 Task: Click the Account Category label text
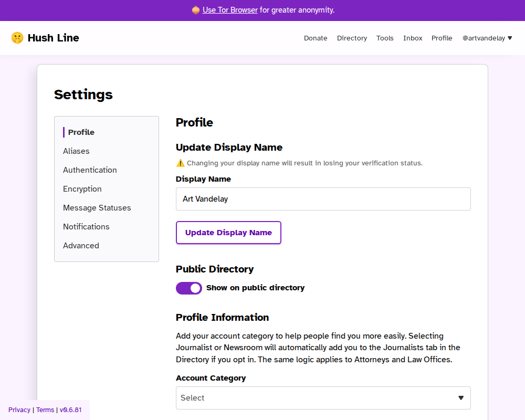(211, 378)
